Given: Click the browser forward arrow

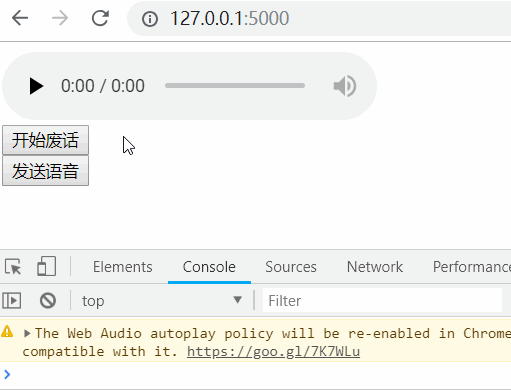Looking at the screenshot, I should (x=60, y=18).
